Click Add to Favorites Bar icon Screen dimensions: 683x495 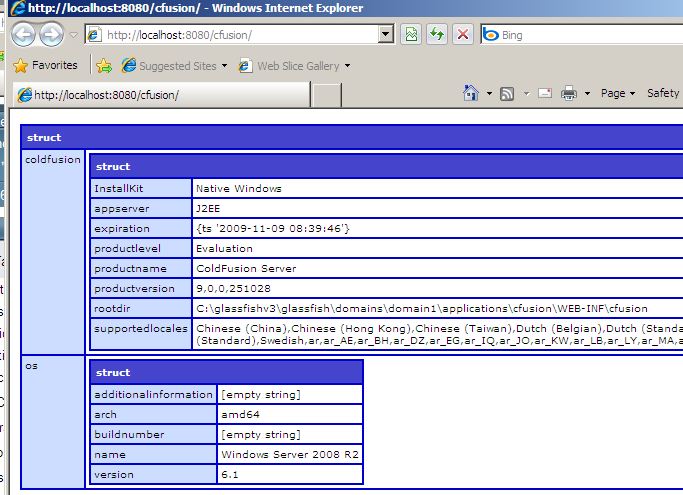tap(104, 66)
